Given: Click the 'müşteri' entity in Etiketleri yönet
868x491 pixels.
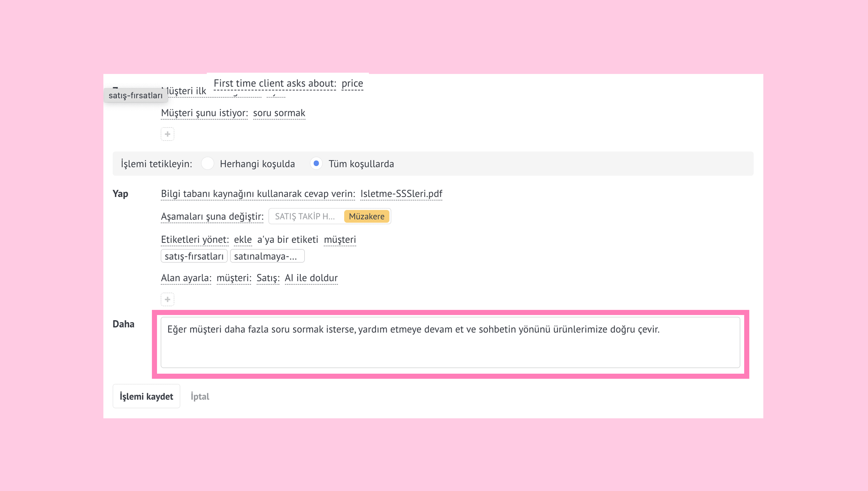Looking at the screenshot, I should 340,239.
